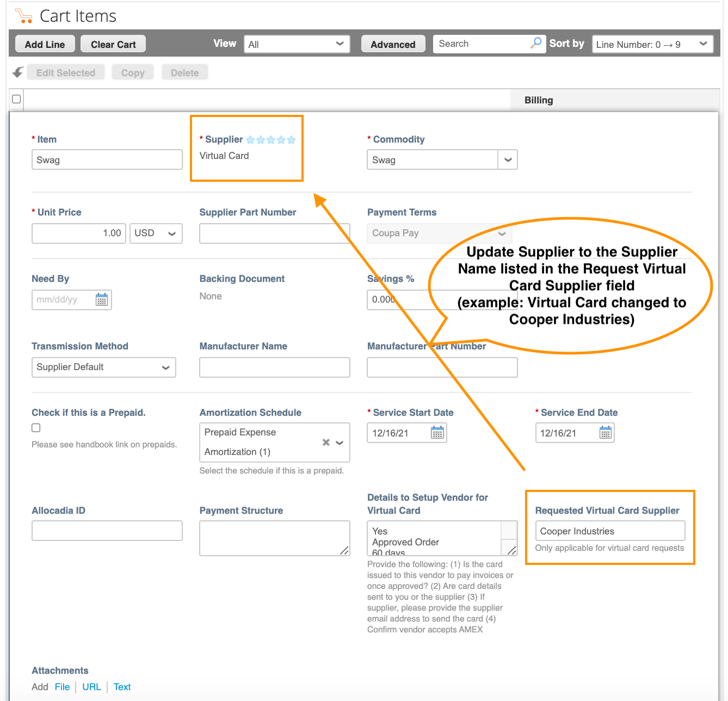
Task: Add a URL attachment link
Action: coord(91,687)
